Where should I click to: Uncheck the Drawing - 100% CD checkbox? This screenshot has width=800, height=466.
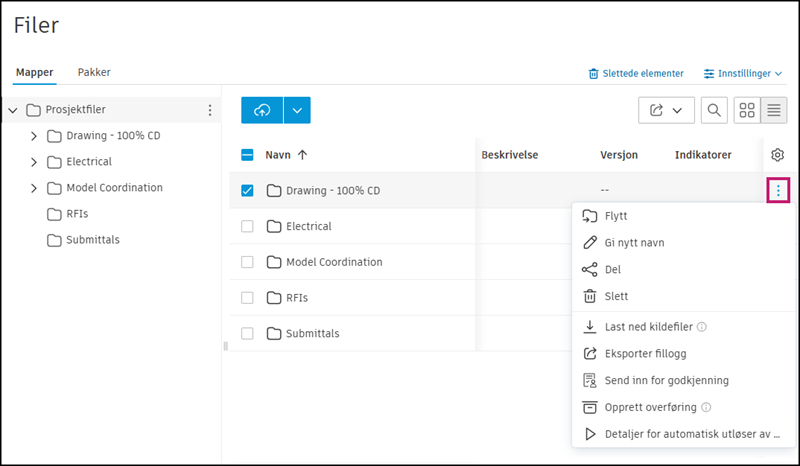pos(248,190)
